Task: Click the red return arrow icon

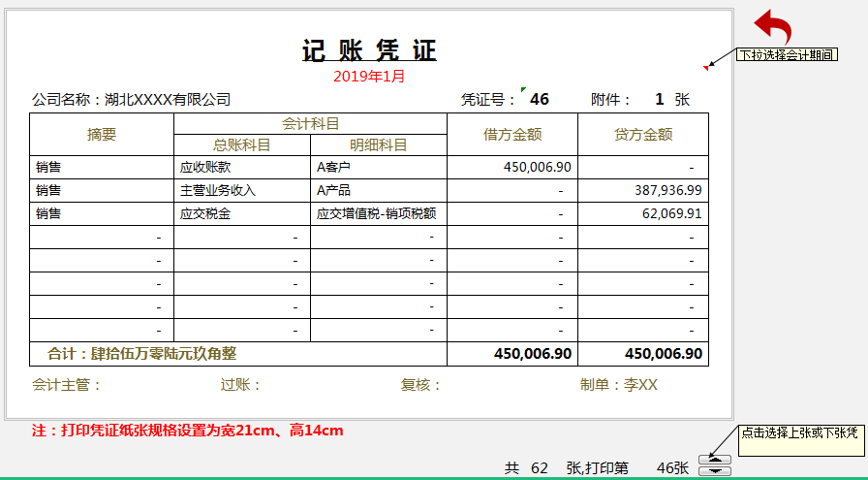Action: point(773,26)
